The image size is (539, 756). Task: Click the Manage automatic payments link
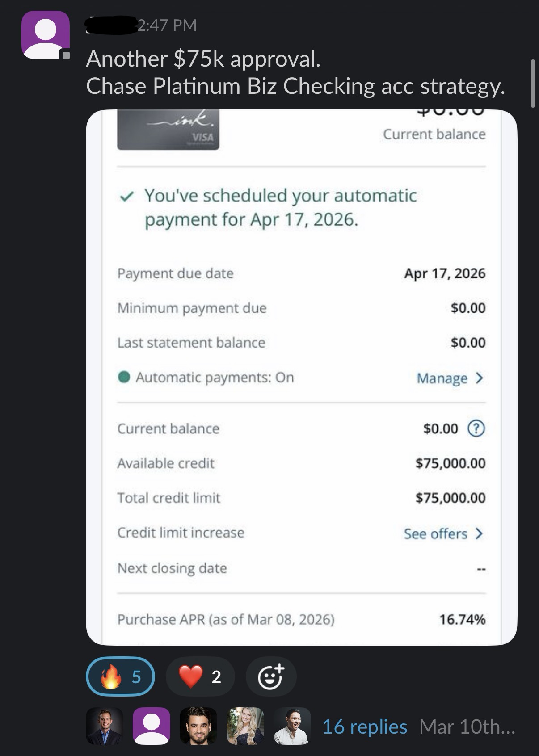pyautogui.click(x=442, y=378)
